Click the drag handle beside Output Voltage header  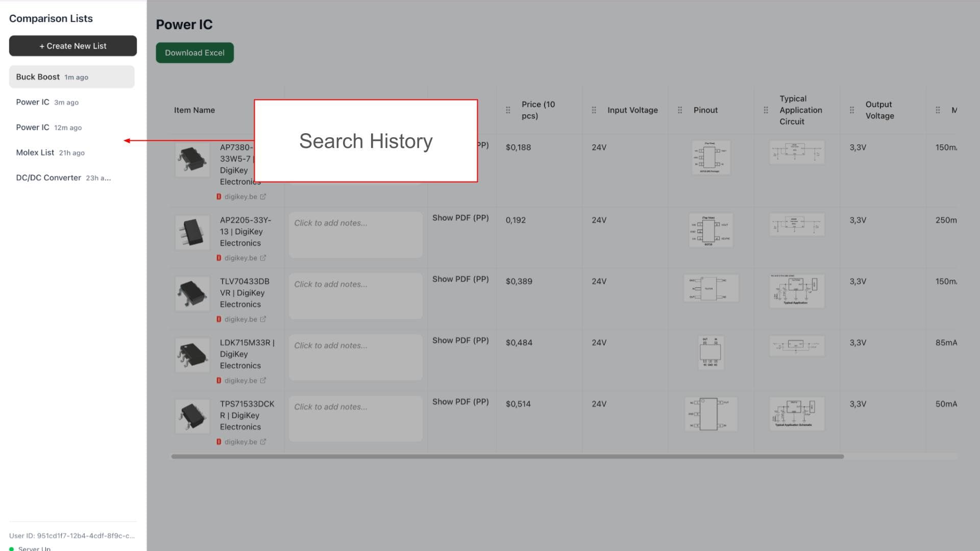[851, 110]
